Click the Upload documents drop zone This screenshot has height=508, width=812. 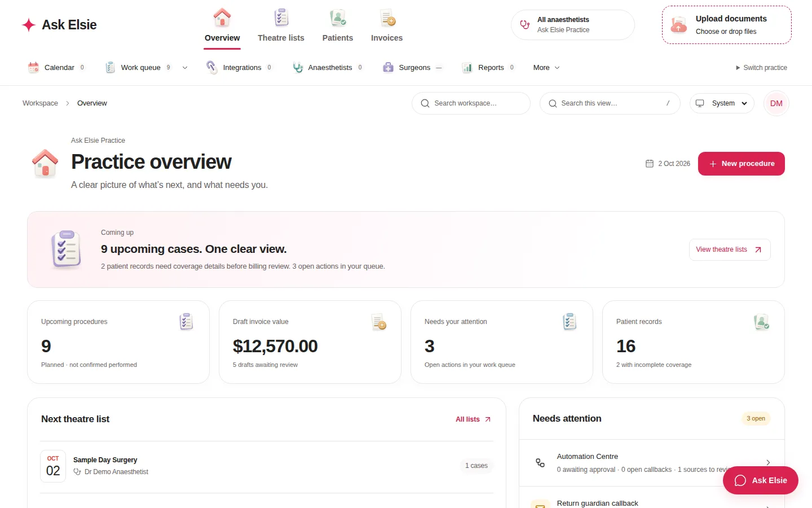727,25
